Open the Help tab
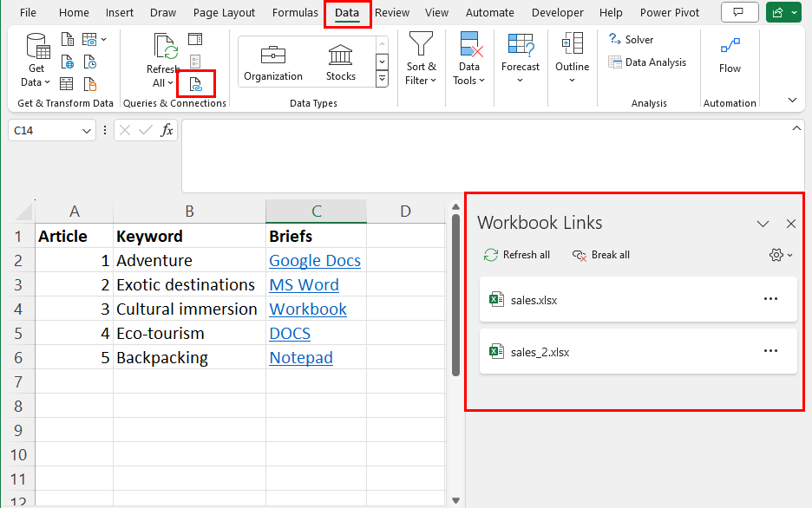The image size is (812, 508). 611,12
